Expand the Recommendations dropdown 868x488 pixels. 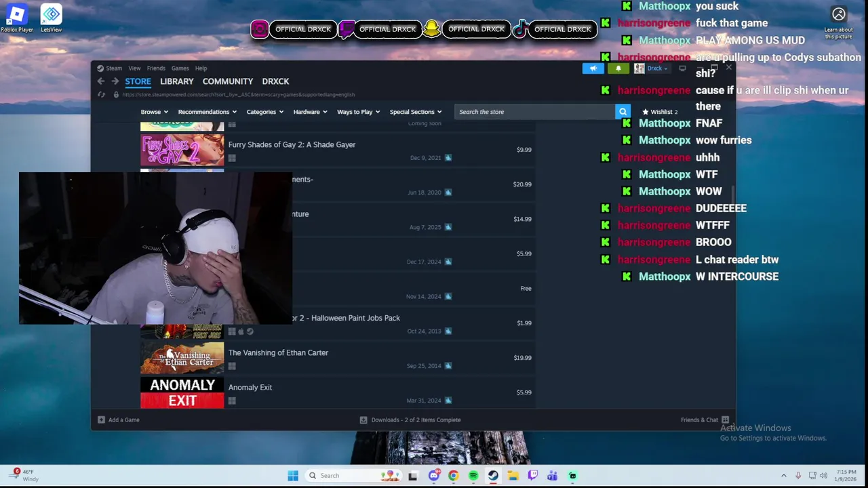pyautogui.click(x=207, y=112)
